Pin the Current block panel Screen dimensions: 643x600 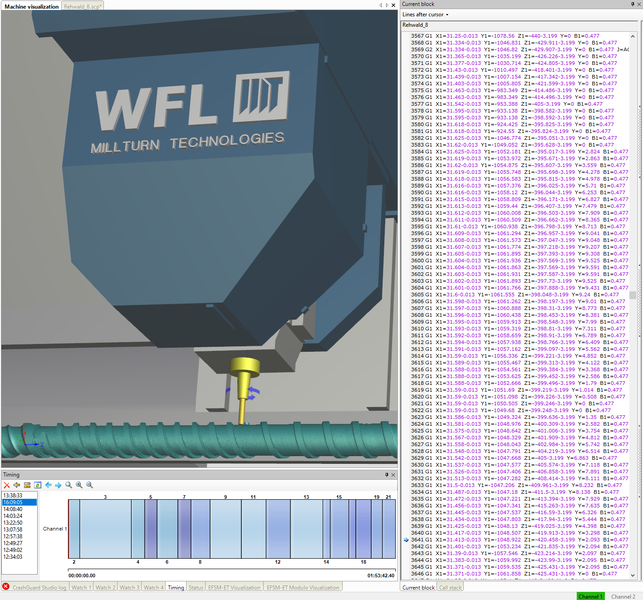click(632, 4)
